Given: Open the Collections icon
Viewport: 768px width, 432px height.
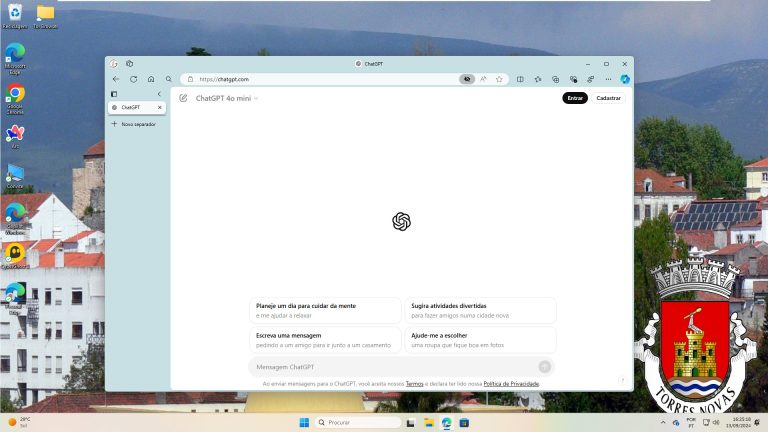Looking at the screenshot, I should click(x=555, y=79).
